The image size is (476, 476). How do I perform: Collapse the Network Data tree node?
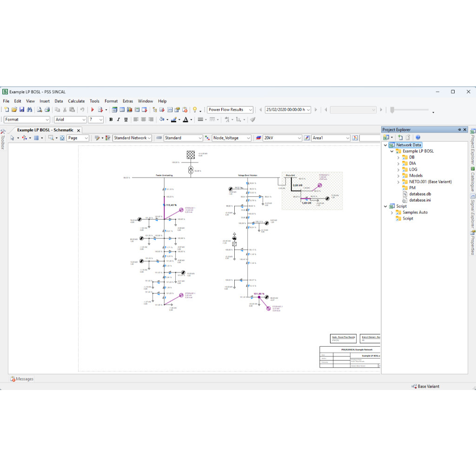coord(385,145)
